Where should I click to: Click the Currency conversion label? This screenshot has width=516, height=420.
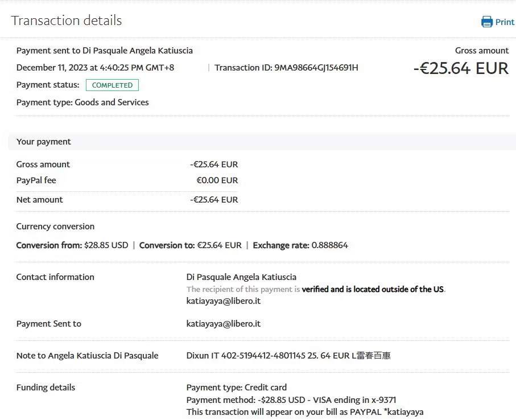(55, 227)
